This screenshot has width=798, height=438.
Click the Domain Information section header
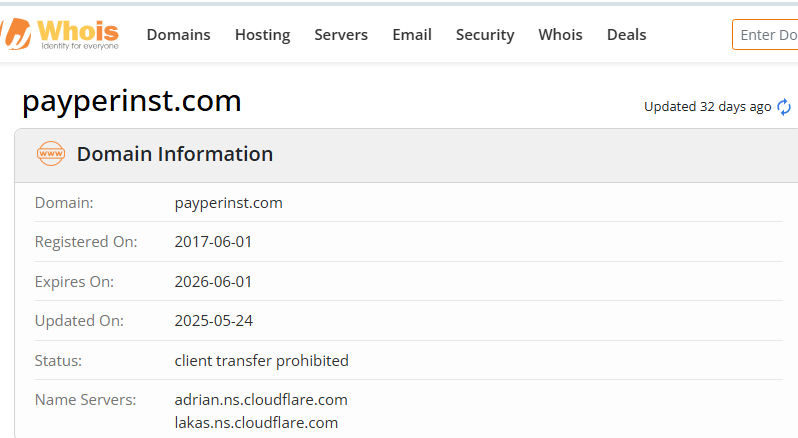(175, 154)
